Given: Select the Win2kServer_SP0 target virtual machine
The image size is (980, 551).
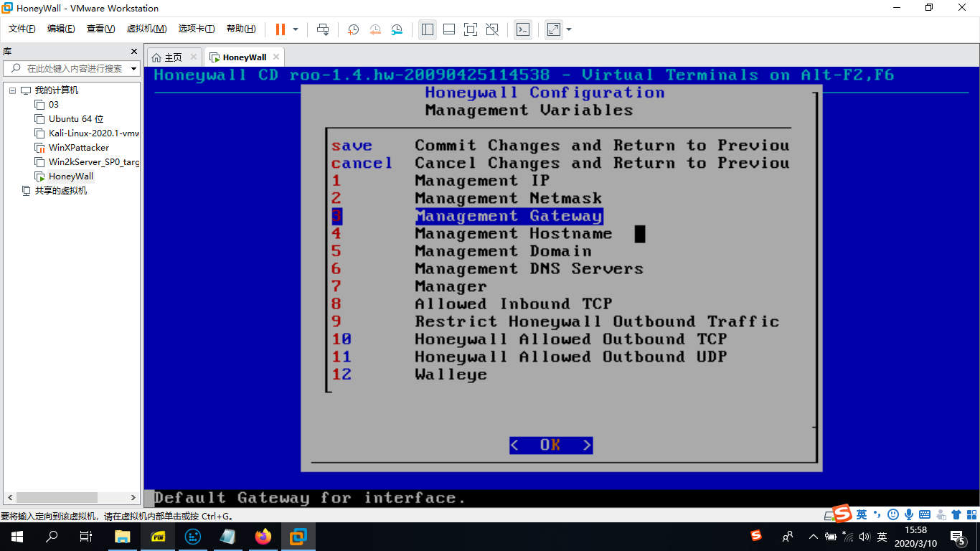Looking at the screenshot, I should [x=87, y=162].
